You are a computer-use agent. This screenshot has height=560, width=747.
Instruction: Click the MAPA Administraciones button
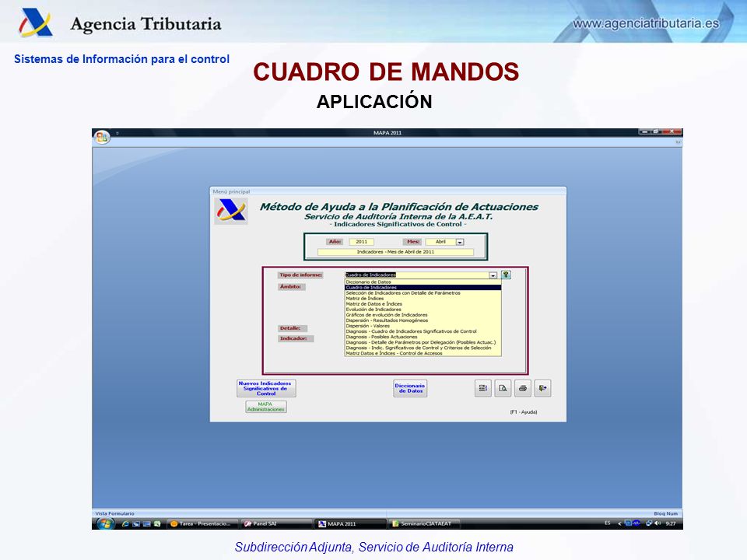(266, 407)
